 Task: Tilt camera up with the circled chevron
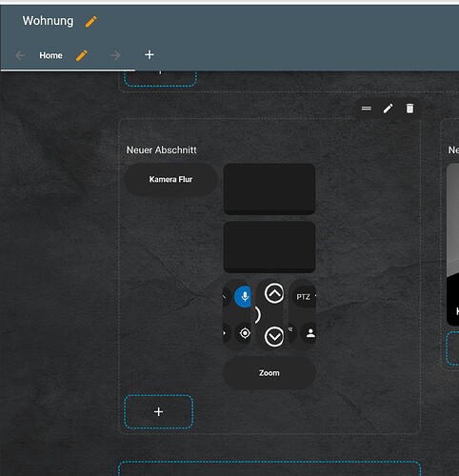click(274, 293)
